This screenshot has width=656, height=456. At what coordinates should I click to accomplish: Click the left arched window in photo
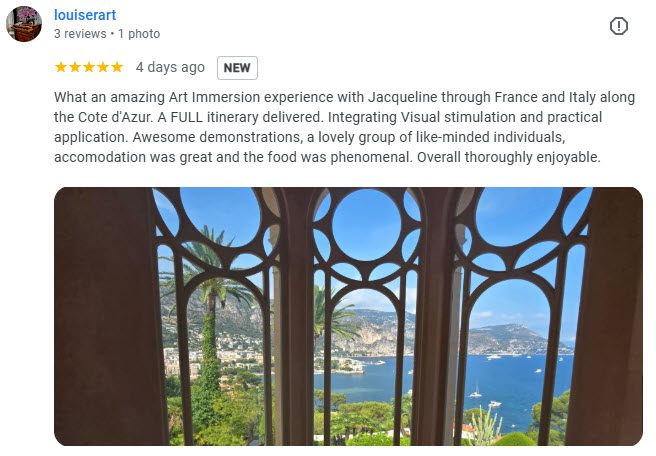click(215, 330)
